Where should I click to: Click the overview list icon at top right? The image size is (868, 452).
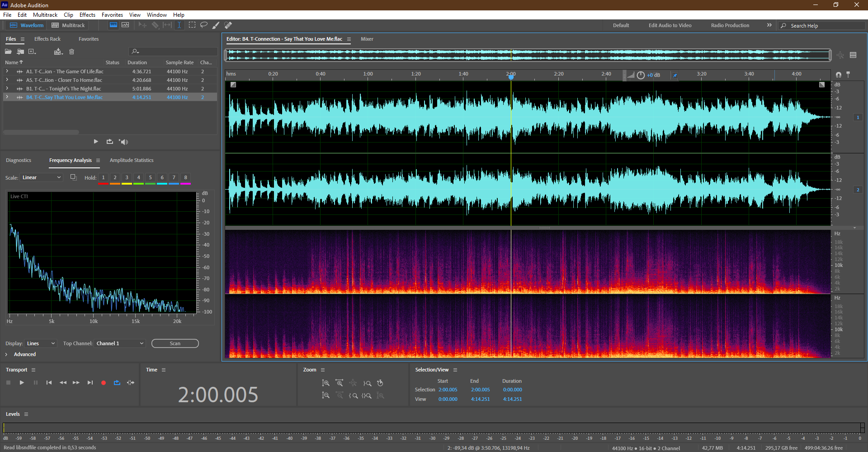853,55
